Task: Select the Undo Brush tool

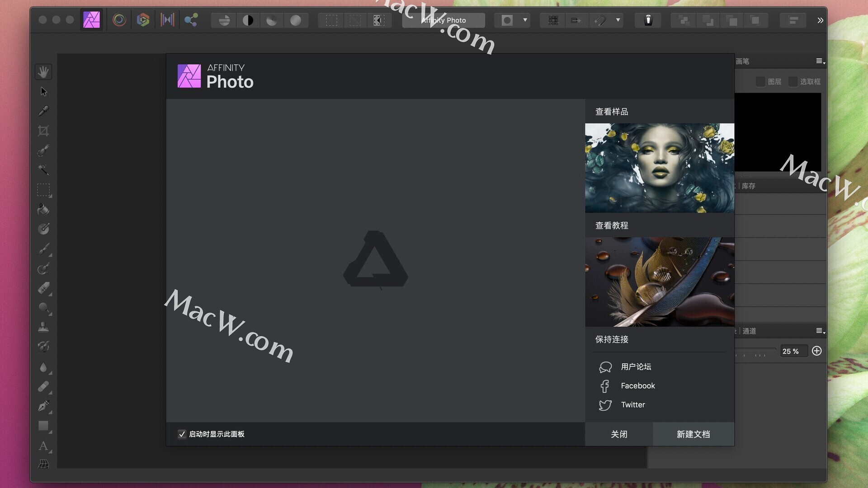Action: coord(43,347)
